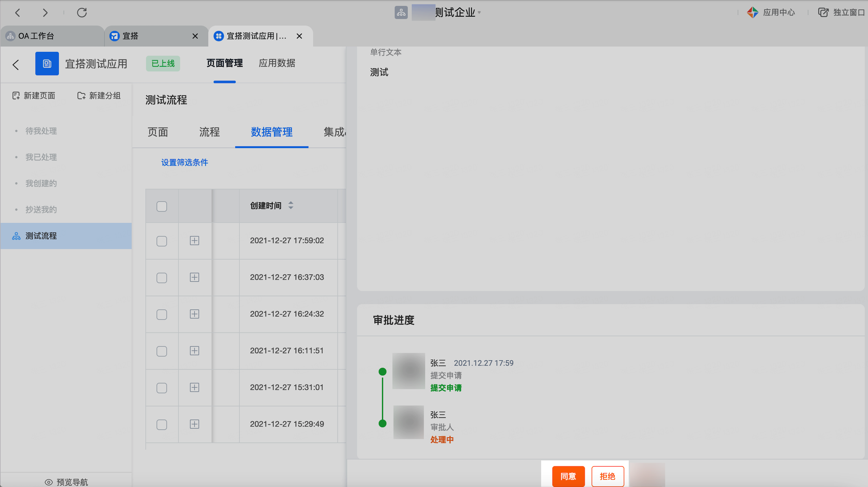Click the 新建分组 new group icon
Viewport: 868px width, 487px height.
[81, 96]
